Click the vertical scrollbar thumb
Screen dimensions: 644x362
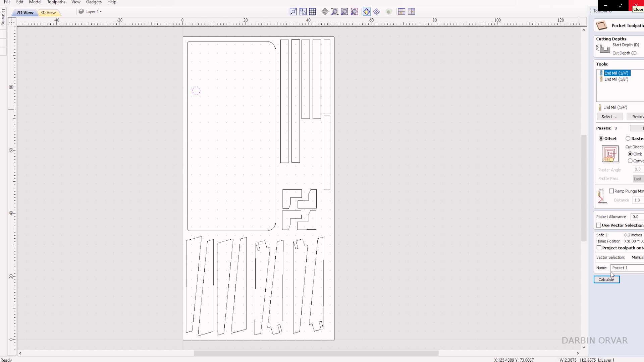tap(584, 188)
